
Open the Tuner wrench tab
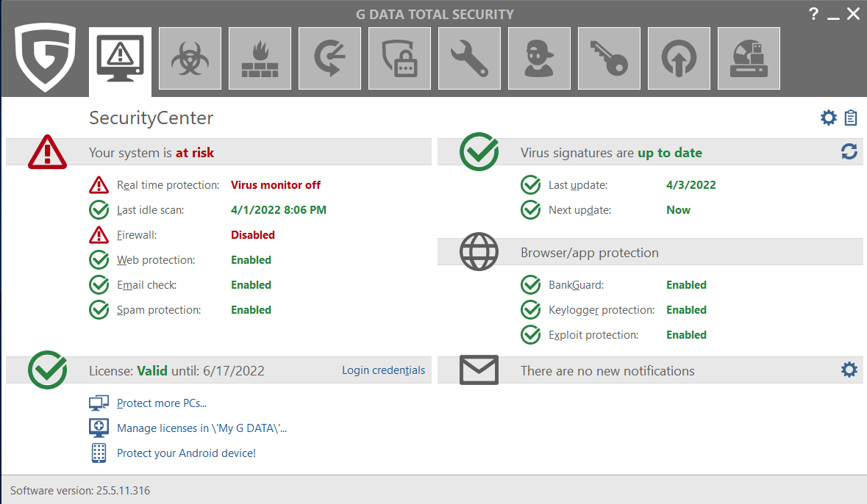coord(469,59)
